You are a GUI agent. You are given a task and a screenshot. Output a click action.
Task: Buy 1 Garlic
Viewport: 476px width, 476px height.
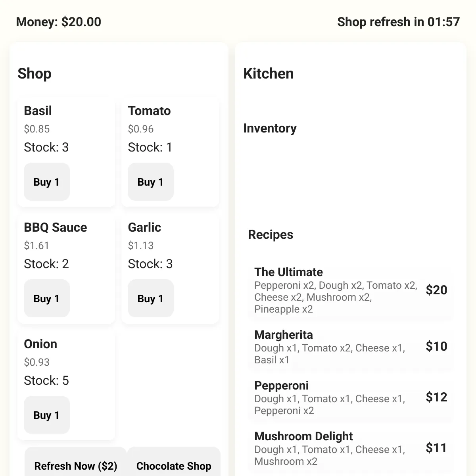[x=151, y=298]
